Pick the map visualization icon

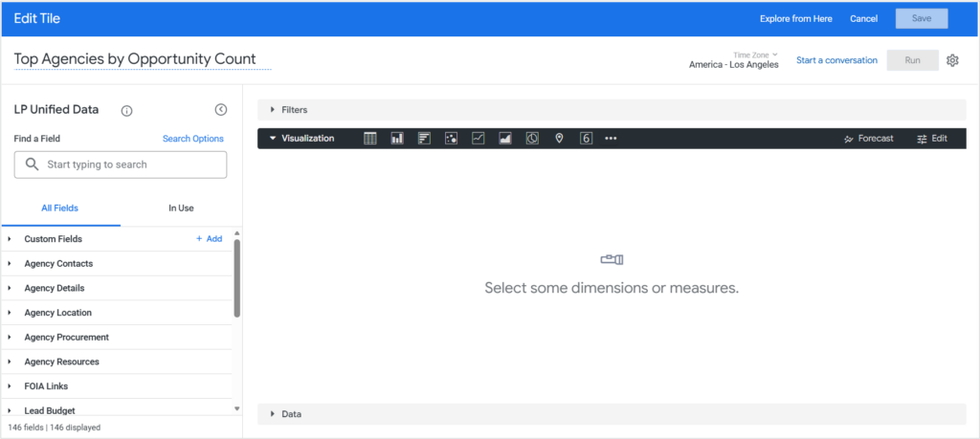tap(559, 139)
